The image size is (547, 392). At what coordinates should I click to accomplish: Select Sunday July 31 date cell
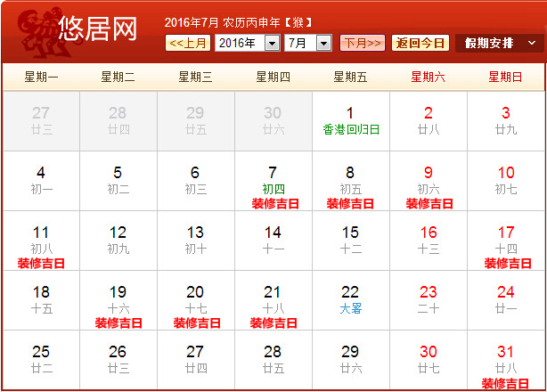506,359
